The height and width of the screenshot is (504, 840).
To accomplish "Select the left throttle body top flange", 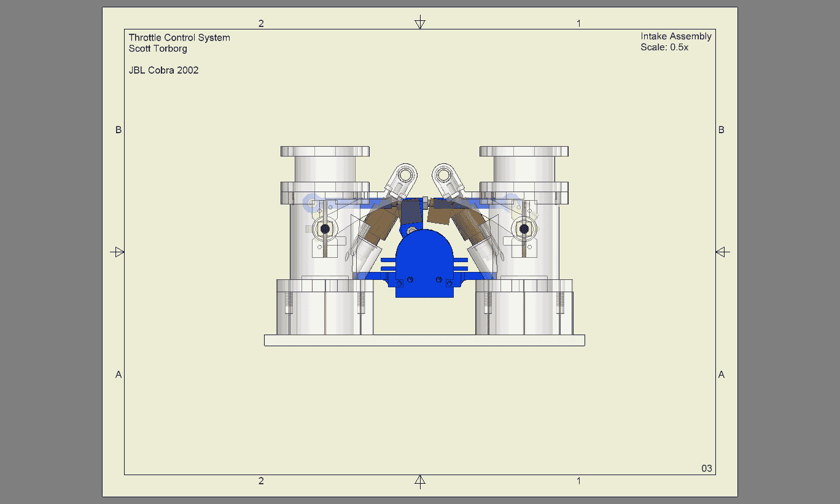I will (325, 151).
